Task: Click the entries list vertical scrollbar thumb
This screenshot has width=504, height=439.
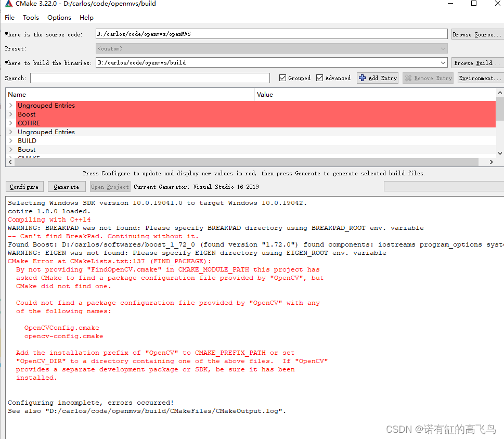Action: [x=500, y=109]
